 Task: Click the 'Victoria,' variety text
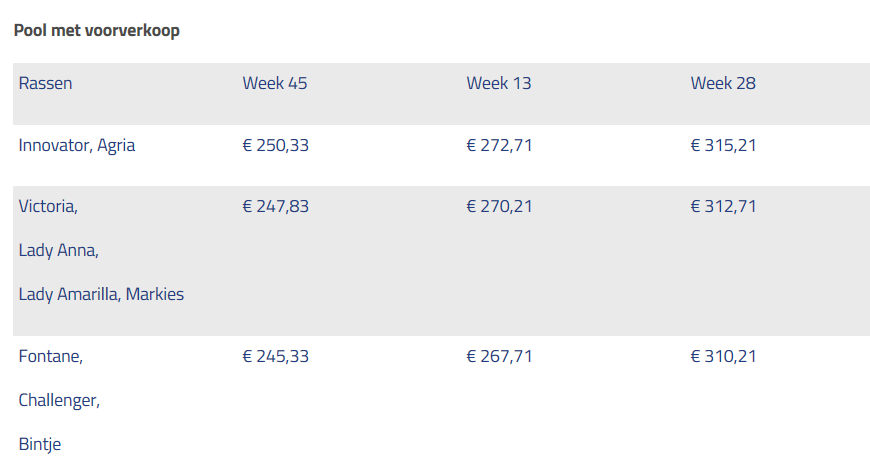[48, 206]
